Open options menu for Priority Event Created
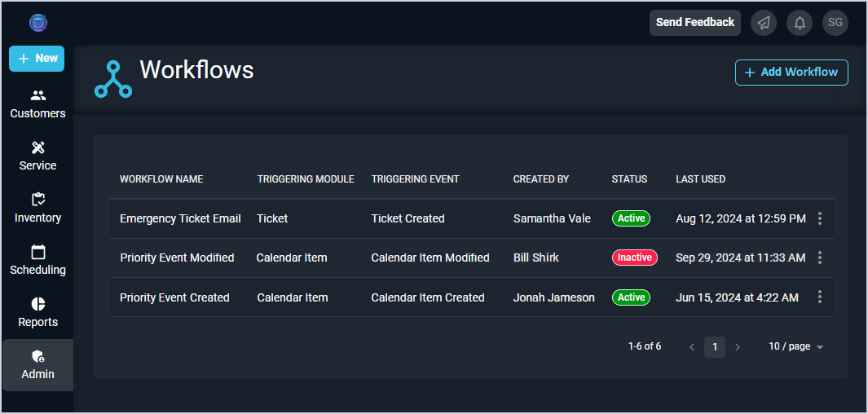Viewport: 868px width, 414px height. click(x=820, y=297)
